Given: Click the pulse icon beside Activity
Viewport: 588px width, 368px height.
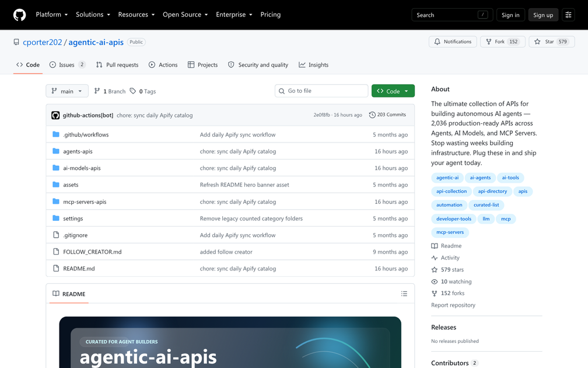Looking at the screenshot, I should tap(434, 258).
